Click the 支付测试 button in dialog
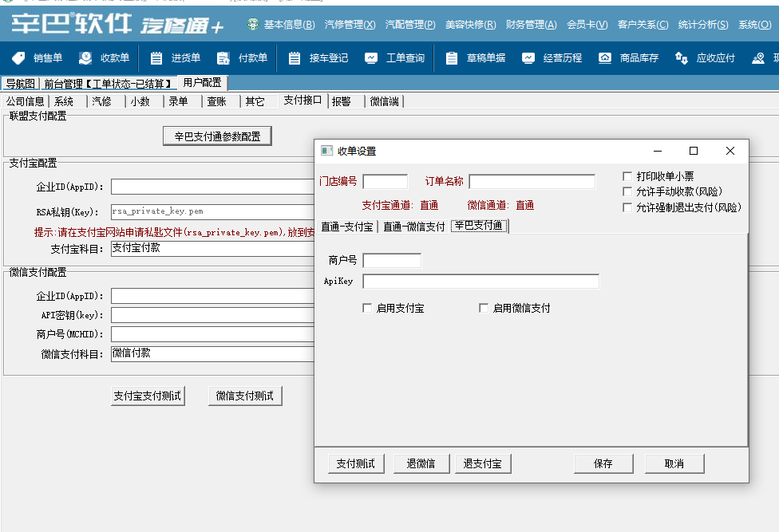779x532 pixels. (356, 463)
